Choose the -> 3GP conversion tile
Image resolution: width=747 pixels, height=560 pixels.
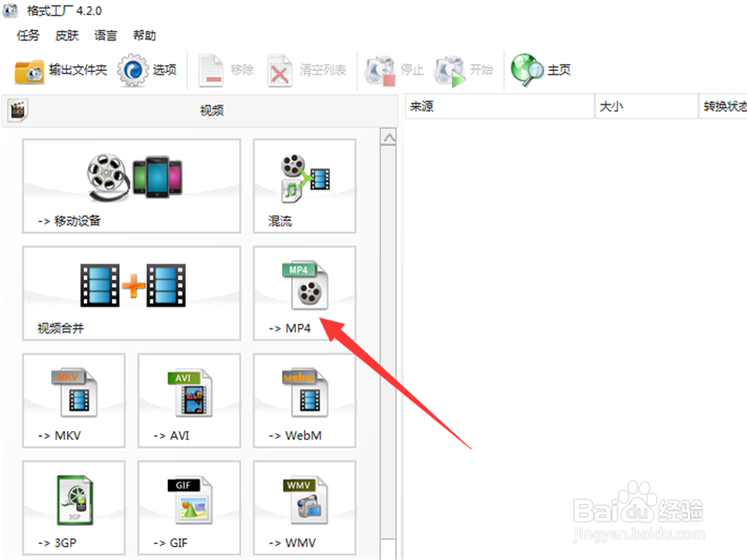click(x=74, y=508)
